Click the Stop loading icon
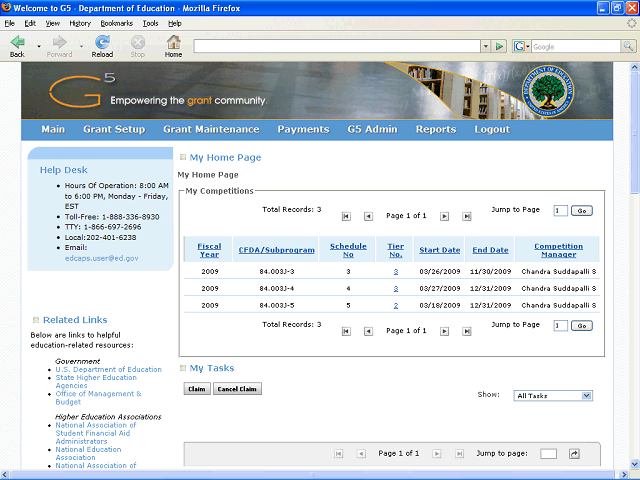This screenshot has width=640, height=480. coord(138,42)
